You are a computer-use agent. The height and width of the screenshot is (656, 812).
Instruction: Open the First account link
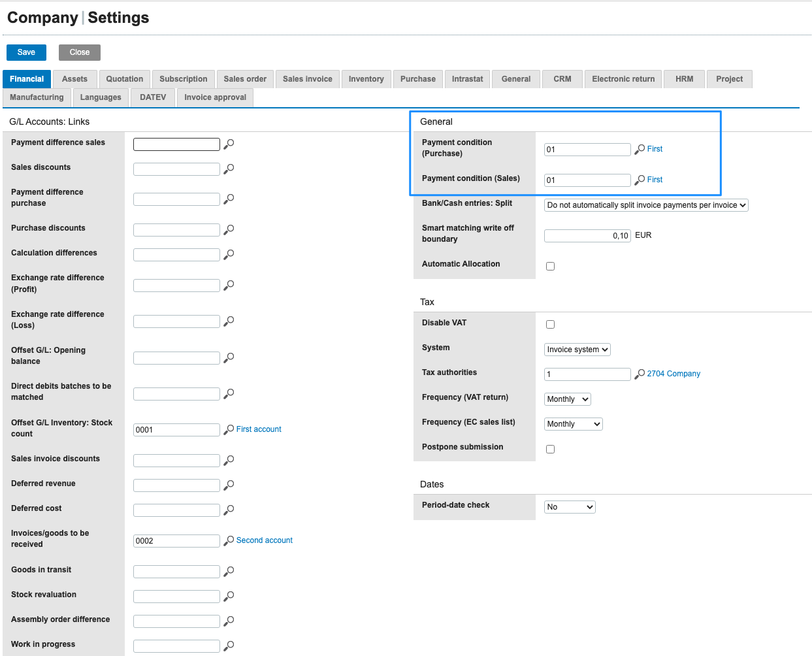click(259, 429)
